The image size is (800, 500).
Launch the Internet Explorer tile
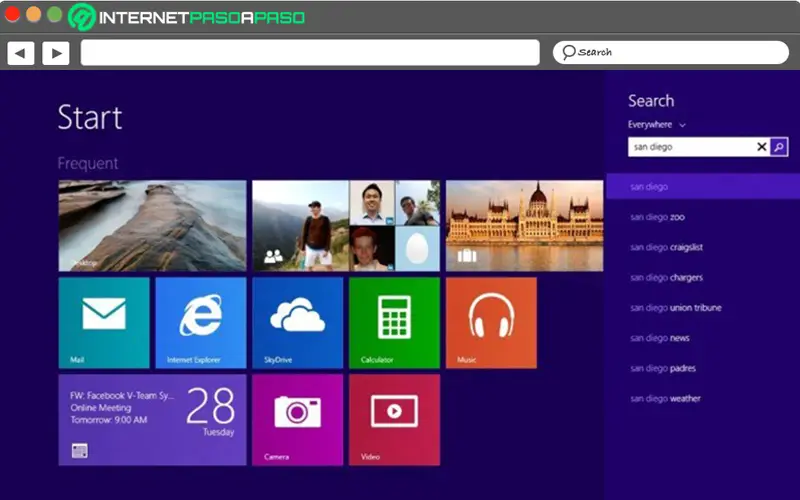201,323
